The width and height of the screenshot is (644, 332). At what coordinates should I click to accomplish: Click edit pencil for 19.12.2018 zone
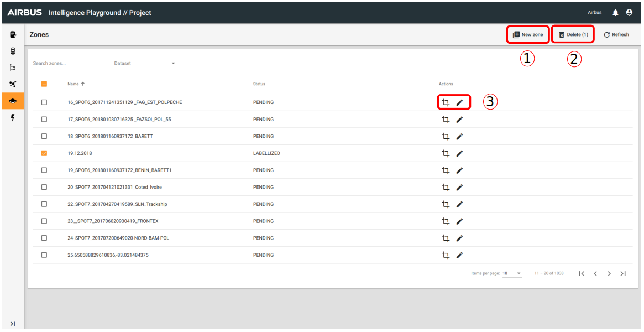[x=459, y=153]
